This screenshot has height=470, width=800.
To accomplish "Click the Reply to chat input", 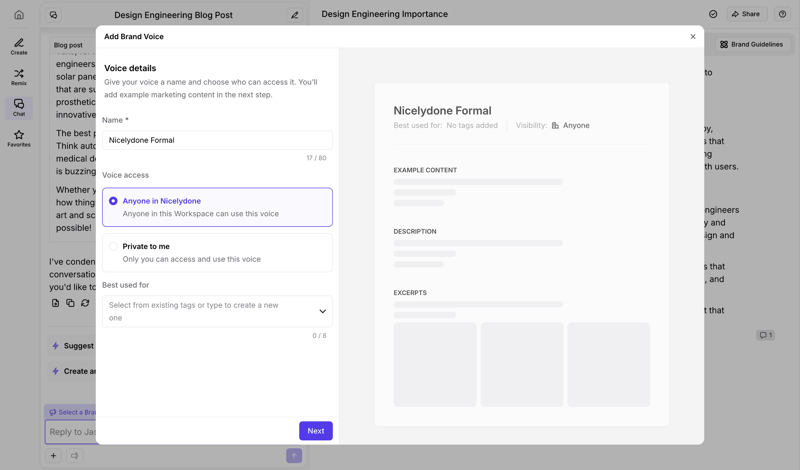I will [71, 432].
